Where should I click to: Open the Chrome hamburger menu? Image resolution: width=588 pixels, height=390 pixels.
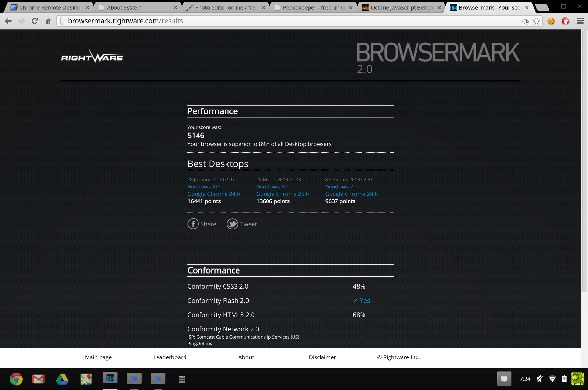click(580, 21)
